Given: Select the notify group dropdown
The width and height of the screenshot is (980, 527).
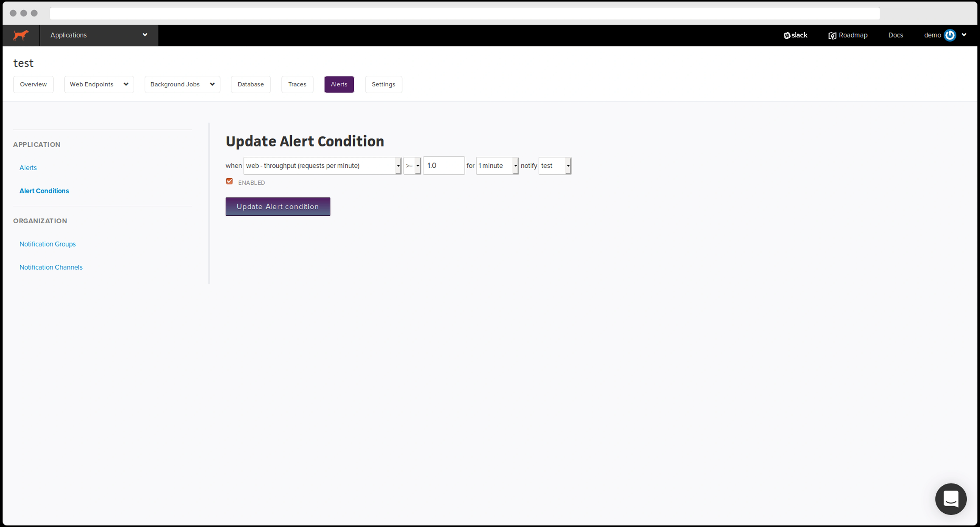Looking at the screenshot, I should 555,166.
